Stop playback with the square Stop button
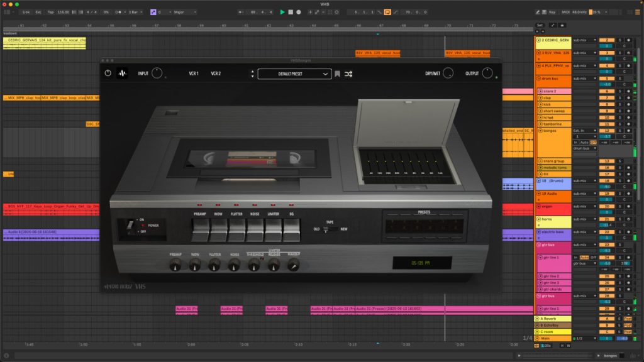Image resolution: width=644 pixels, height=362 pixels. click(x=291, y=13)
